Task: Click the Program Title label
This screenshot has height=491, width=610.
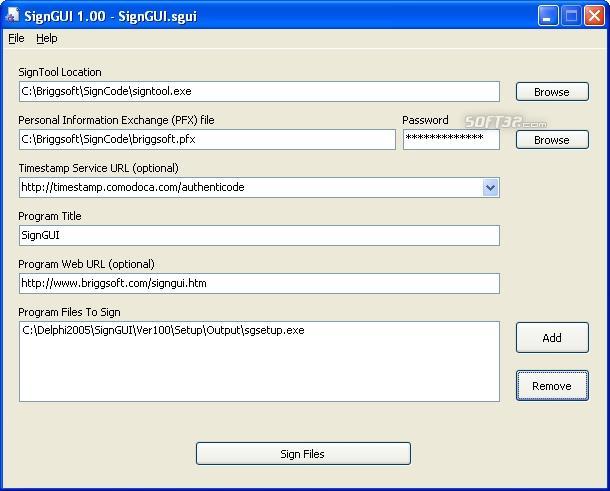Action: click(x=50, y=216)
